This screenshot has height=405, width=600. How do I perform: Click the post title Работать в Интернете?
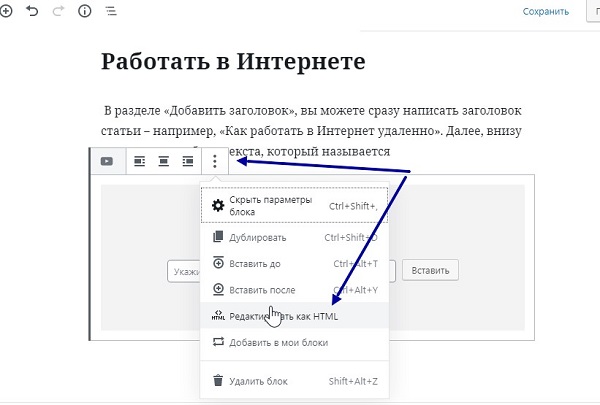point(233,61)
